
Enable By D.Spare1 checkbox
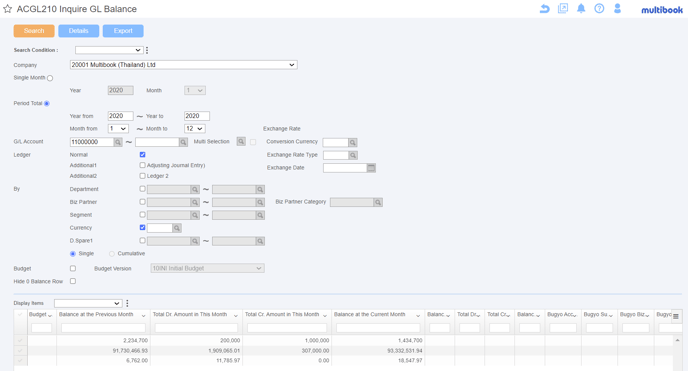point(142,240)
